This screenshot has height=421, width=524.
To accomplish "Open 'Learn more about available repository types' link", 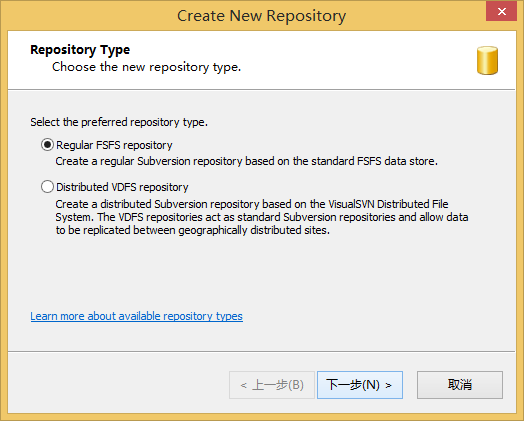I will point(136,316).
